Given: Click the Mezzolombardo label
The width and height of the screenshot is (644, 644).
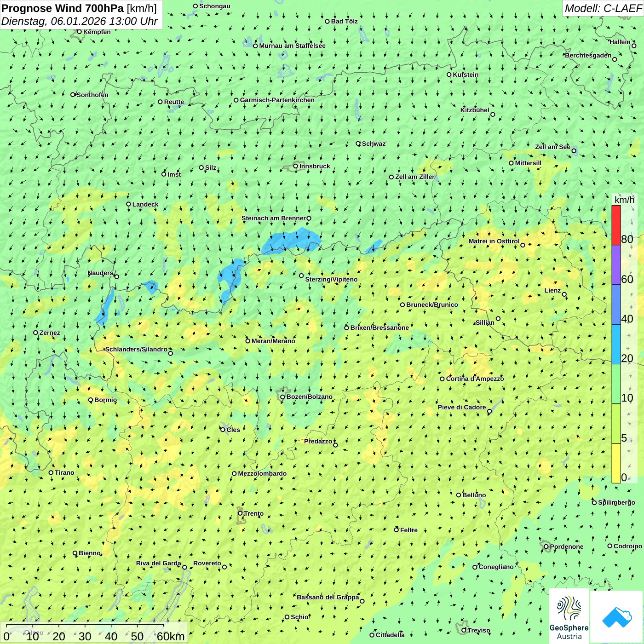Looking at the screenshot, I should point(262,473).
